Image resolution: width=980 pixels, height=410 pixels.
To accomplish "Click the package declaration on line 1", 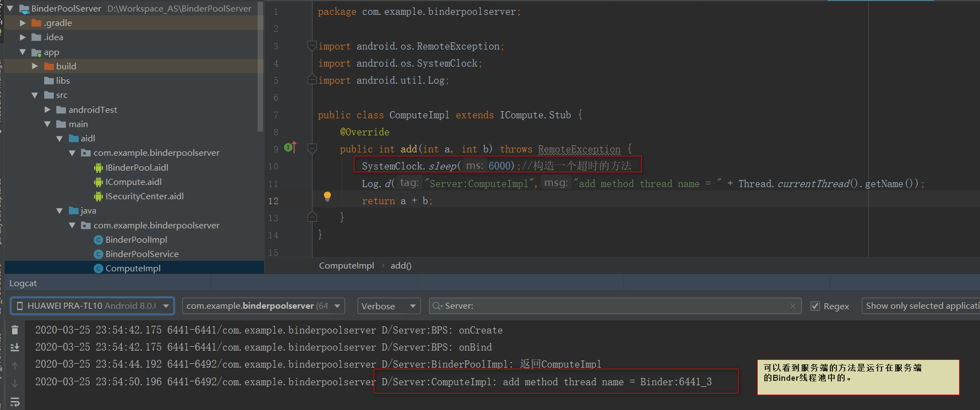I will 419,12.
